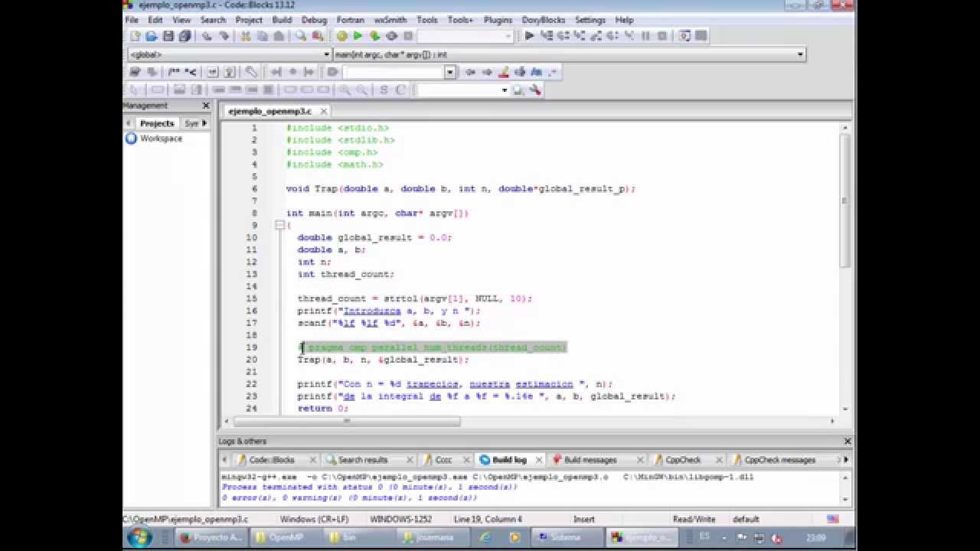Start debugging with the Debug/Continue arrow
The width and height of the screenshot is (980, 551).
(x=529, y=36)
